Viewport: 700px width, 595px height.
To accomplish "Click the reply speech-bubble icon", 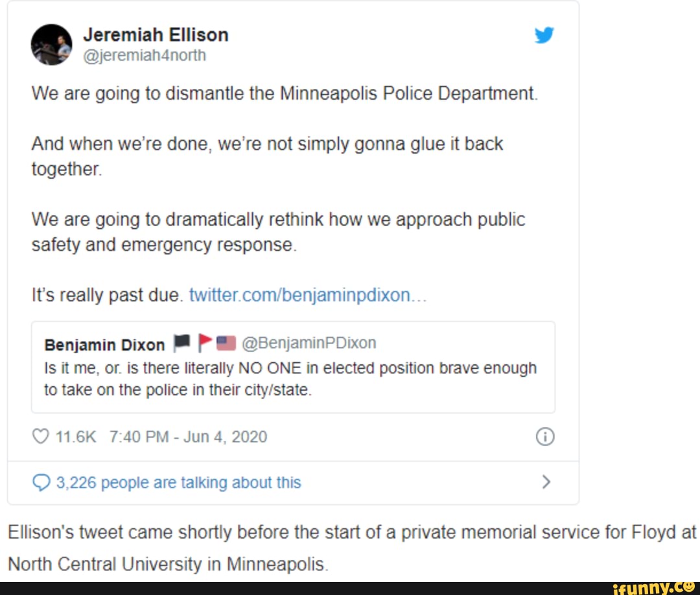I will point(41,482).
